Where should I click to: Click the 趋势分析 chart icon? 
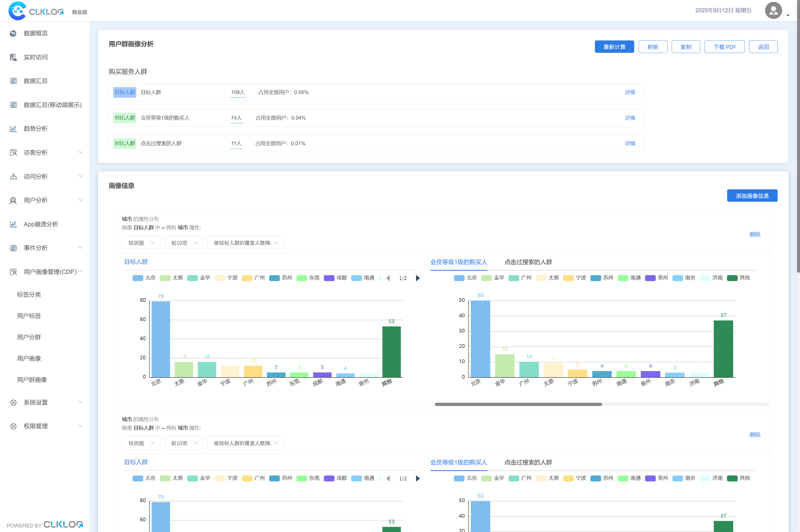[x=13, y=129]
